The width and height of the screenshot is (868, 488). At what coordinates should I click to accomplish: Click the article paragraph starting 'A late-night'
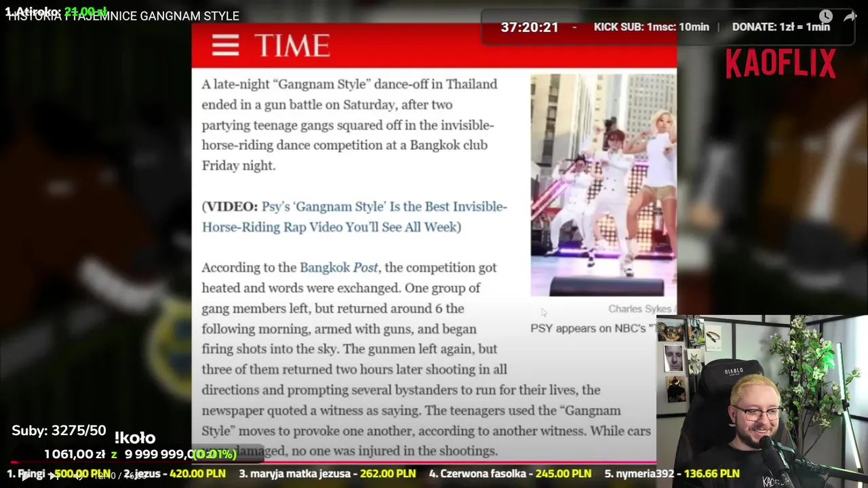coord(349,125)
